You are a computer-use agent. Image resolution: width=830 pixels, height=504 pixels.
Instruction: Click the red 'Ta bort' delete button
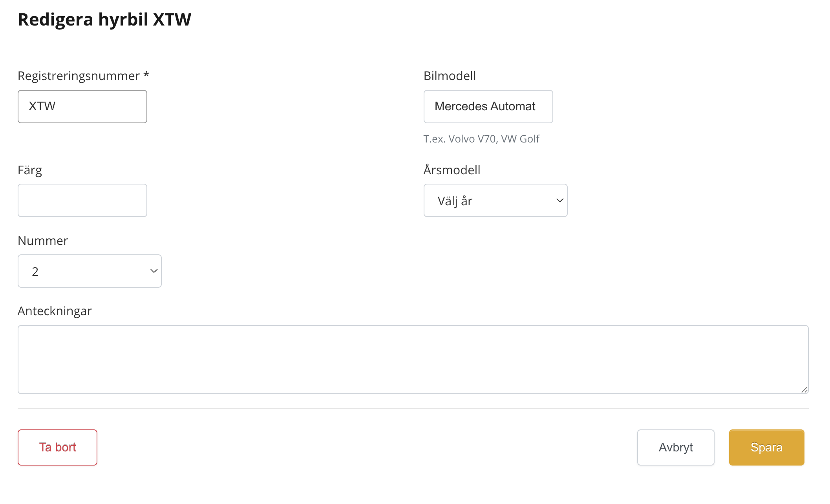click(x=57, y=447)
